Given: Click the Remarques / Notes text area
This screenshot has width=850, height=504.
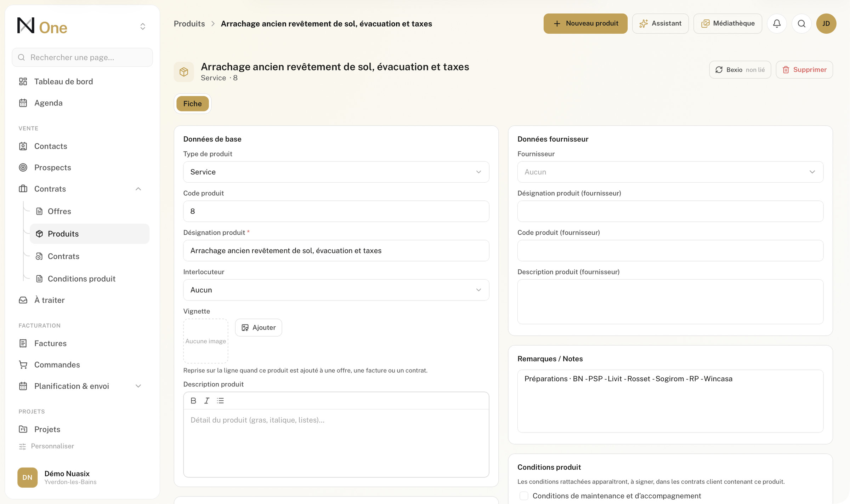Looking at the screenshot, I should coord(670,401).
